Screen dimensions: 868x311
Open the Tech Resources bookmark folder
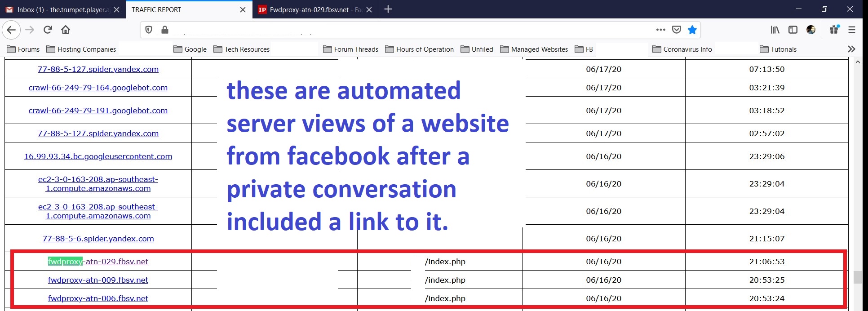click(242, 49)
